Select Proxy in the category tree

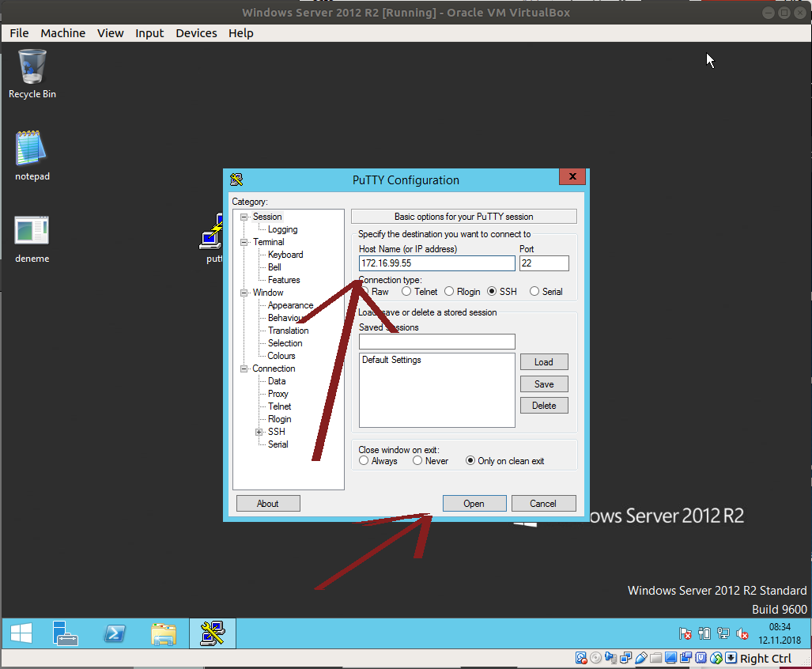pyautogui.click(x=278, y=394)
